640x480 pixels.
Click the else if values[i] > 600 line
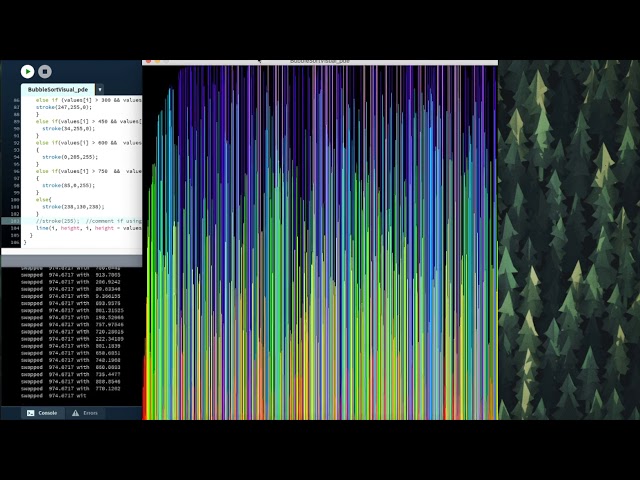(x=89, y=143)
